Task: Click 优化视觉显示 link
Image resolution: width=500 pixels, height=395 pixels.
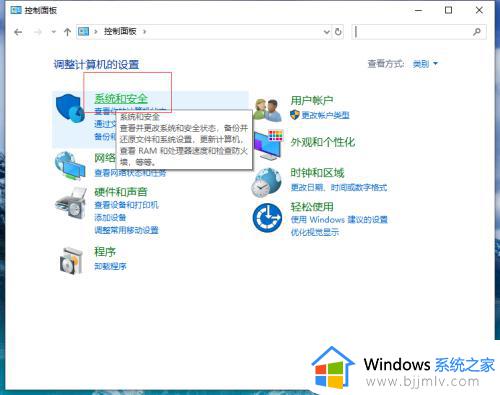Action: (314, 232)
